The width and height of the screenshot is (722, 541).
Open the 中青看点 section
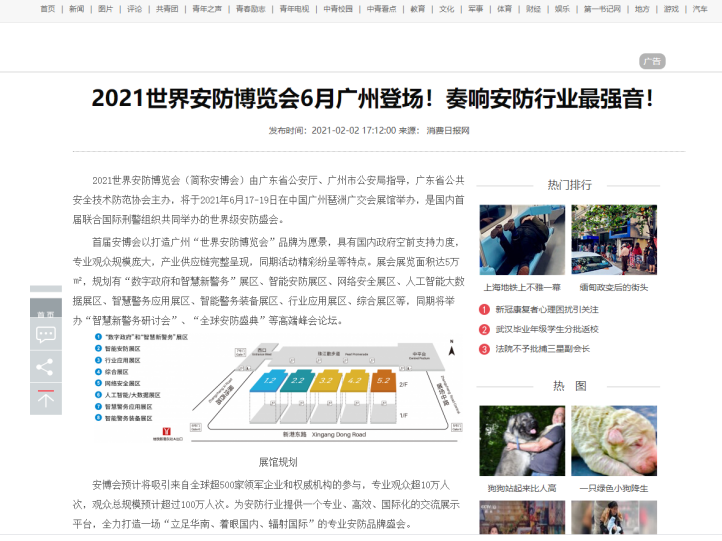pos(382,9)
